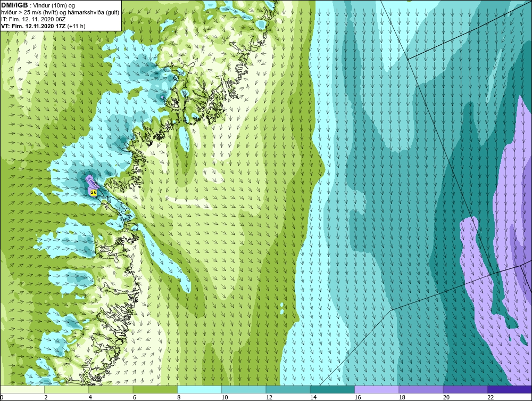Image resolution: width=532 pixels, height=401 pixels.
Task: Click the legend scale label 2
Action: click(x=46, y=398)
